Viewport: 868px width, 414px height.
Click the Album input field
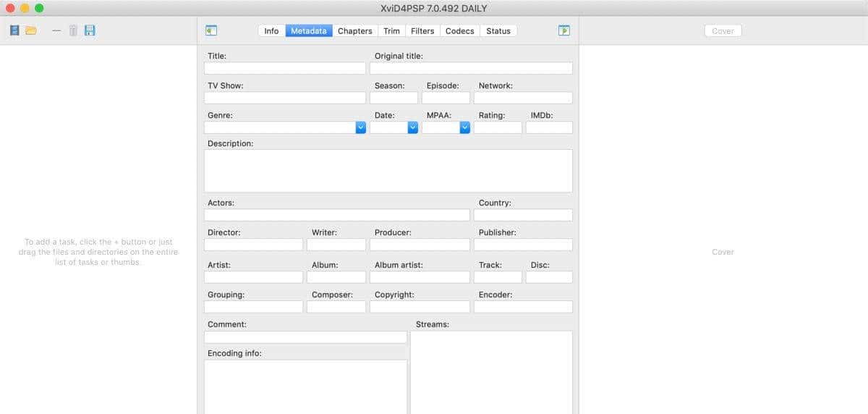click(x=336, y=277)
